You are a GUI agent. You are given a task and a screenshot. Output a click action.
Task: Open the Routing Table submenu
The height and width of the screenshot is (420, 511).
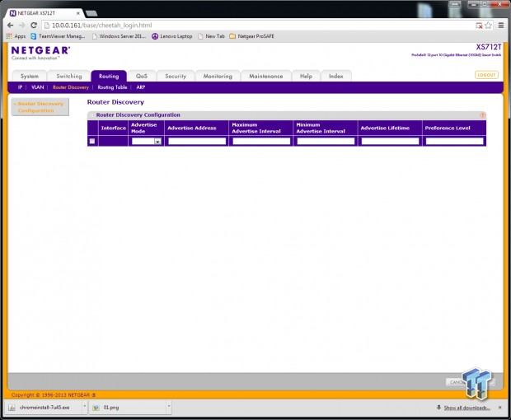pyautogui.click(x=112, y=87)
